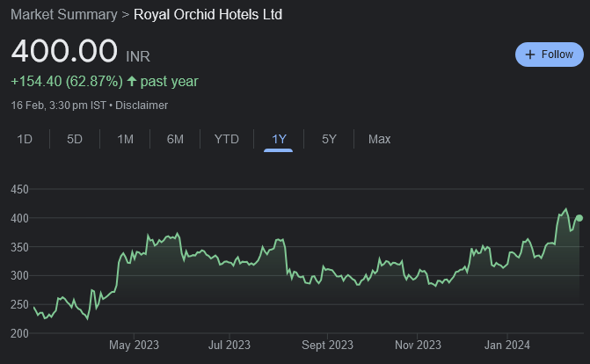Click the Jan 2024 axis label
The width and height of the screenshot is (590, 364).
pyautogui.click(x=507, y=346)
